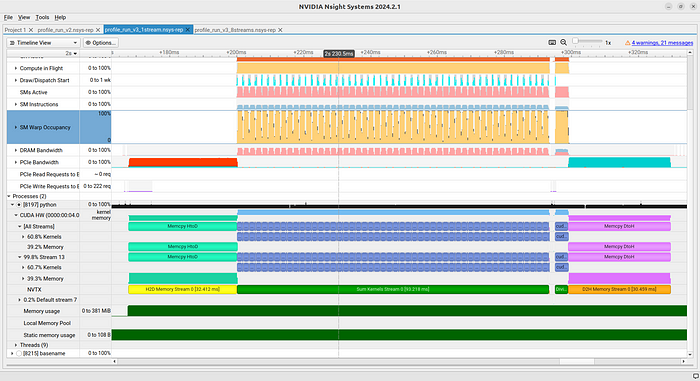Open the Tools menu
Image resolution: width=700 pixels, height=381 pixels.
tap(42, 17)
